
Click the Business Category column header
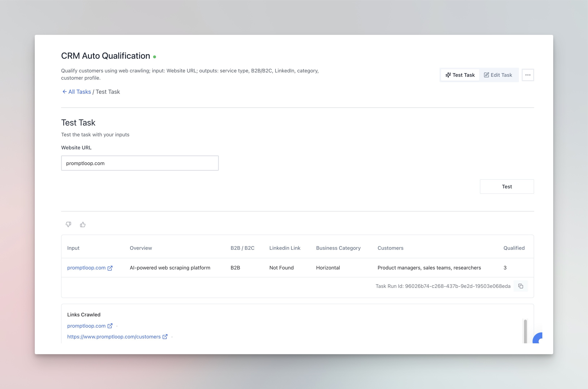coord(338,248)
